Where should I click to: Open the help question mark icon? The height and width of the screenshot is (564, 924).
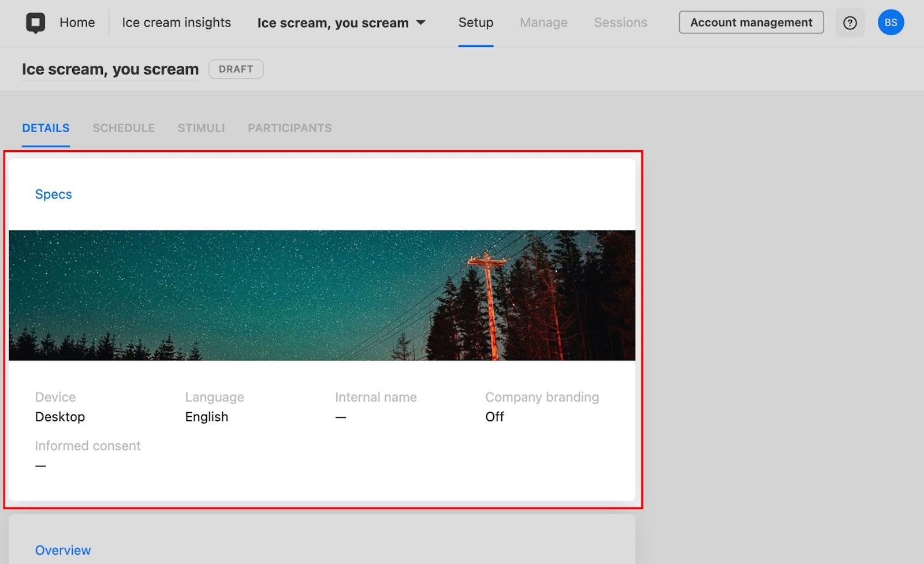(850, 23)
